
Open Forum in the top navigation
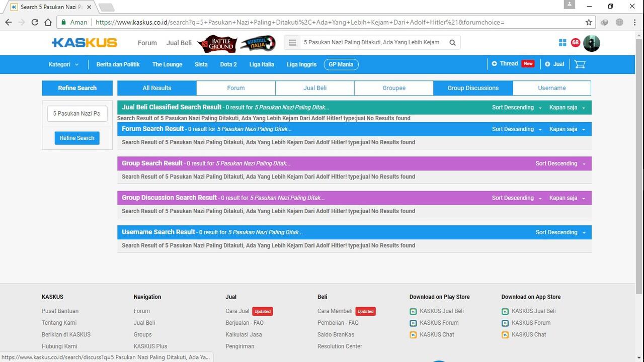(x=147, y=43)
